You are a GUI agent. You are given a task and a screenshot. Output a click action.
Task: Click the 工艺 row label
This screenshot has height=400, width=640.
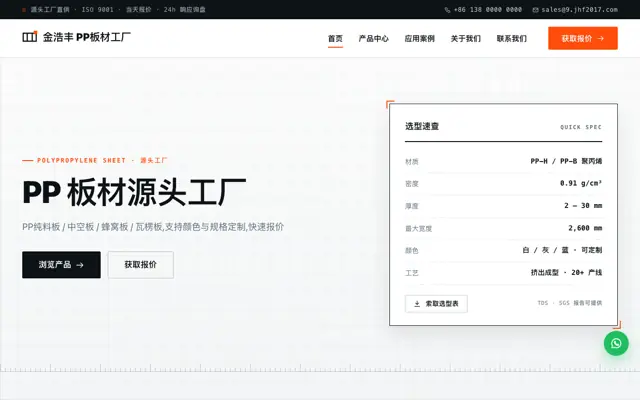tap(411, 273)
